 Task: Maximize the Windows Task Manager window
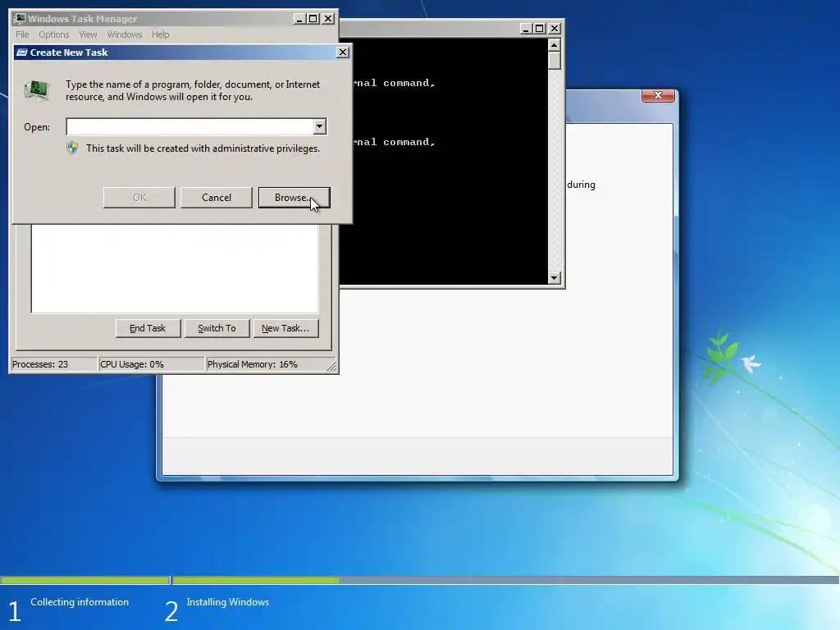[x=313, y=19]
